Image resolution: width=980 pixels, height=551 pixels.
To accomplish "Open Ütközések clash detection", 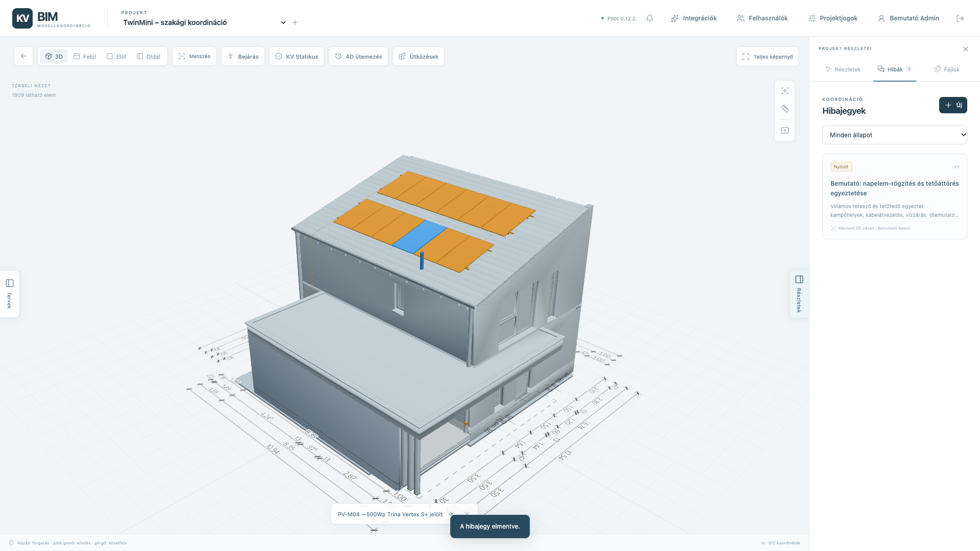I will [x=419, y=56].
